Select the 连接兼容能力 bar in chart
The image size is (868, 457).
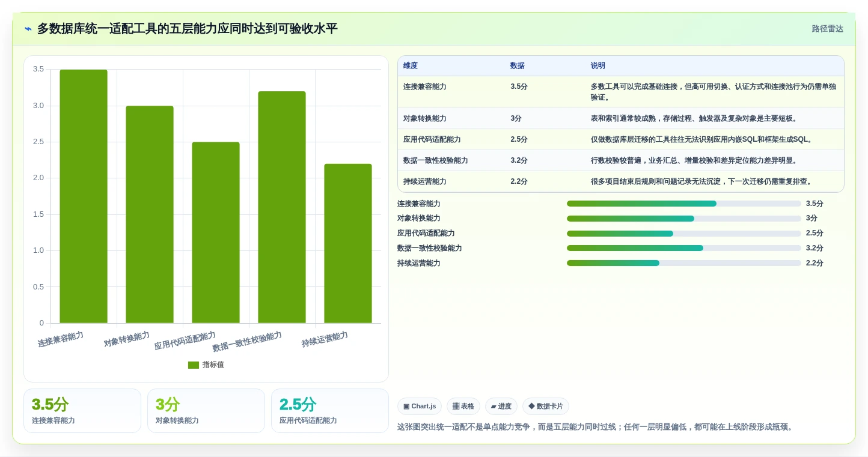pos(84,196)
